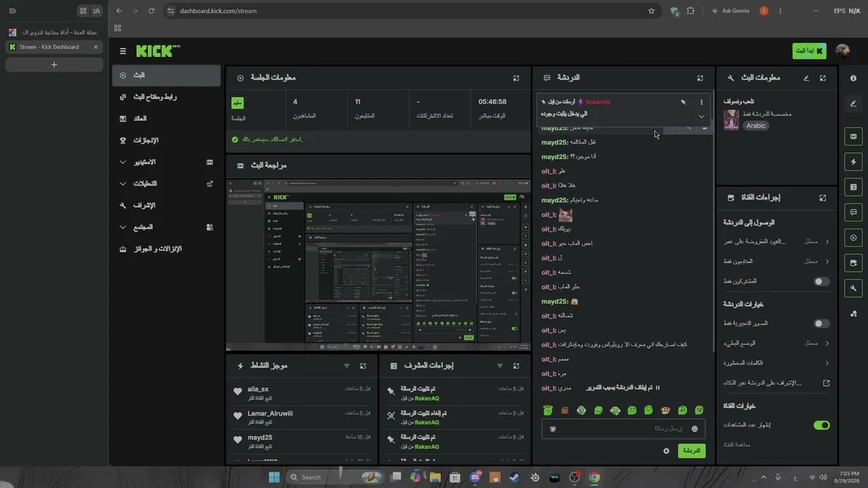Screen dimensions: 868x488
Task: Open the Moderation (الإشراف) sidebar item
Action: [x=166, y=205]
